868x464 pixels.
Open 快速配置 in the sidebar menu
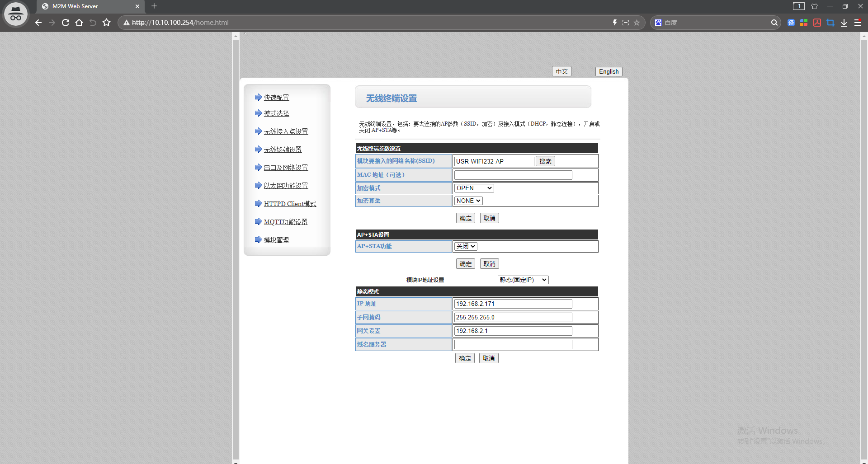pos(276,98)
